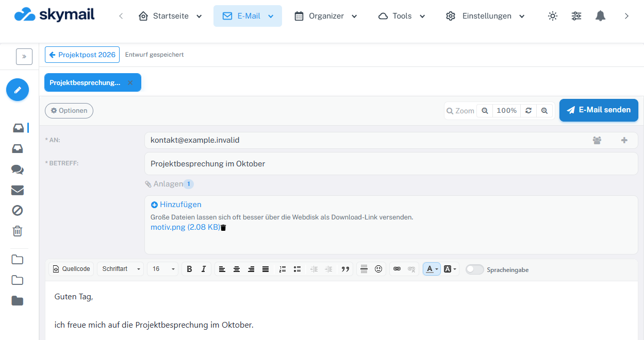The height and width of the screenshot is (340, 644).
Task: Click Hinzufügen to add an attachment
Action: [176, 205]
